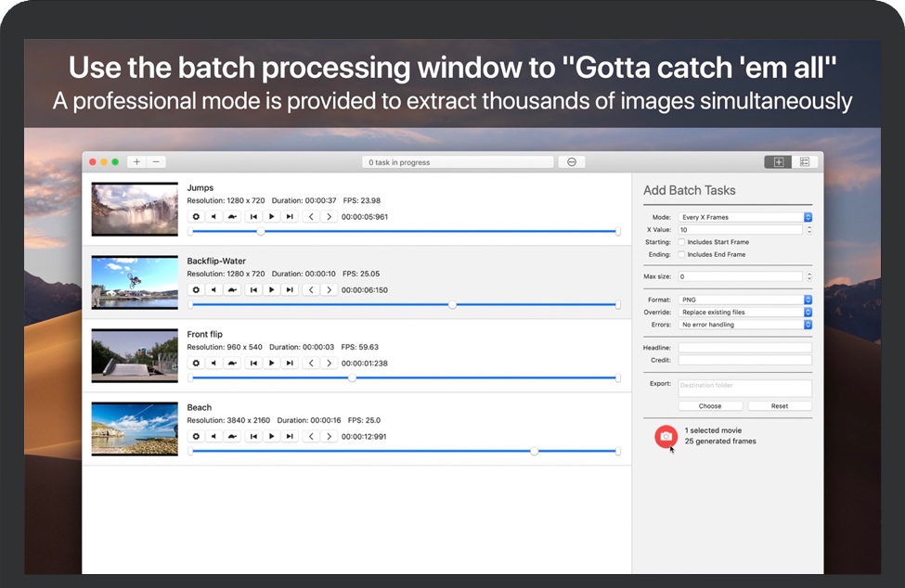This screenshot has height=588, width=905.
Task: Expand the Override dropdown
Action: (745, 313)
